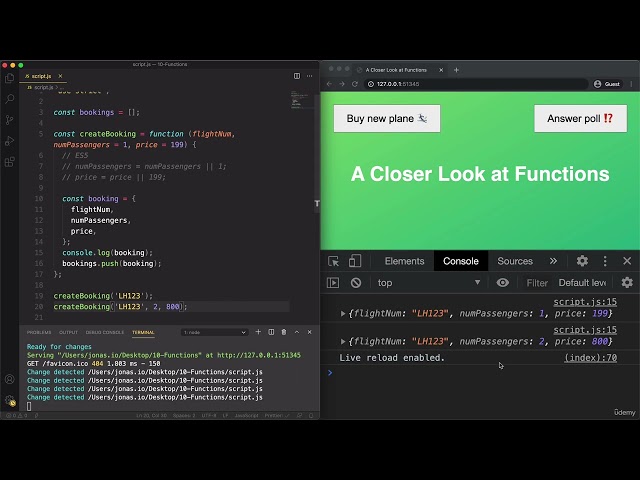Open Accounts menu in activity bar
This screenshot has width=640, height=480.
point(9,379)
